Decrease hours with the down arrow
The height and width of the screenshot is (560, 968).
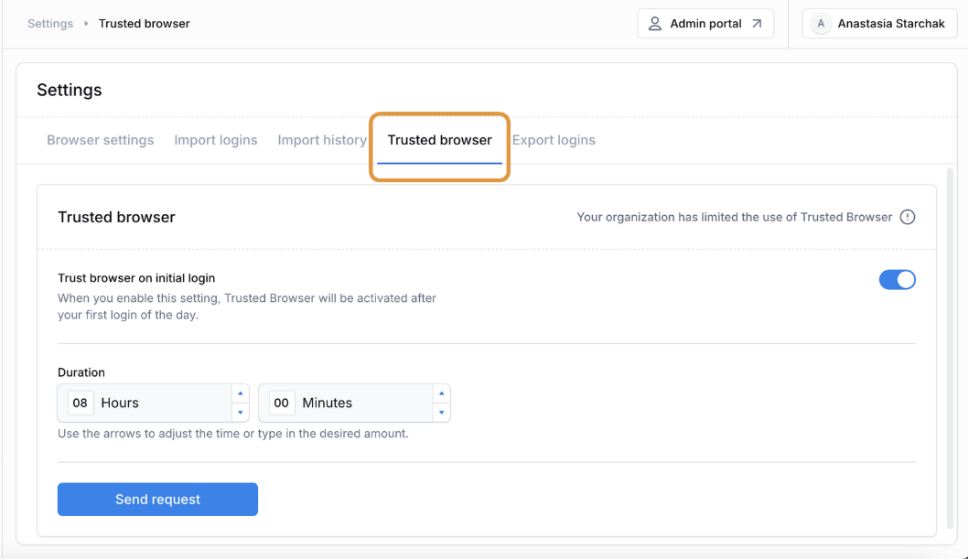[240, 413]
